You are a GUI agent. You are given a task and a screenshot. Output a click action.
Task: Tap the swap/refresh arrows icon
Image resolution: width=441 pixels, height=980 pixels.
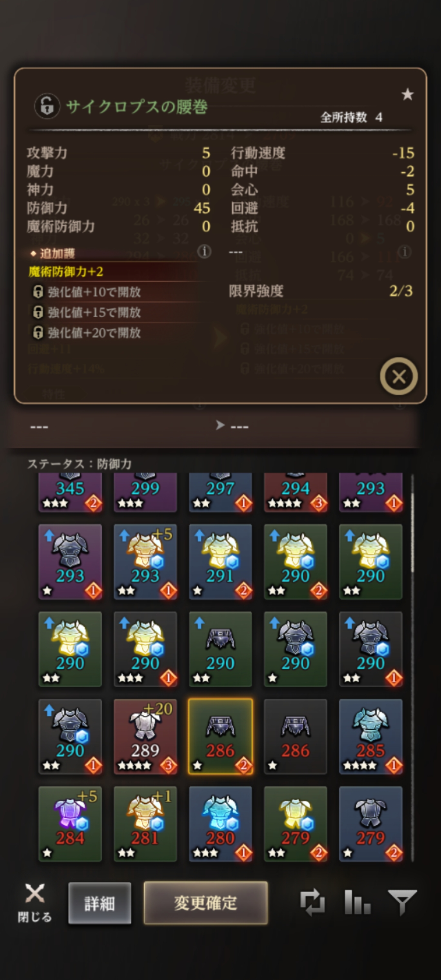click(312, 902)
